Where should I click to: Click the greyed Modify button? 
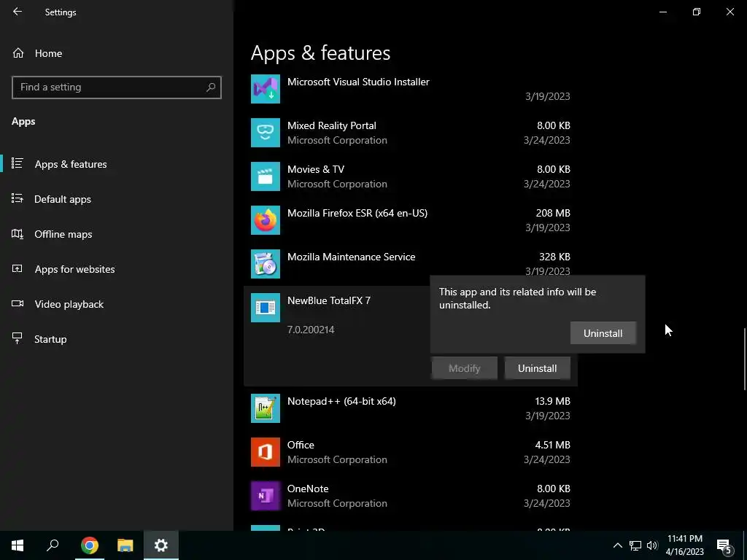464,368
